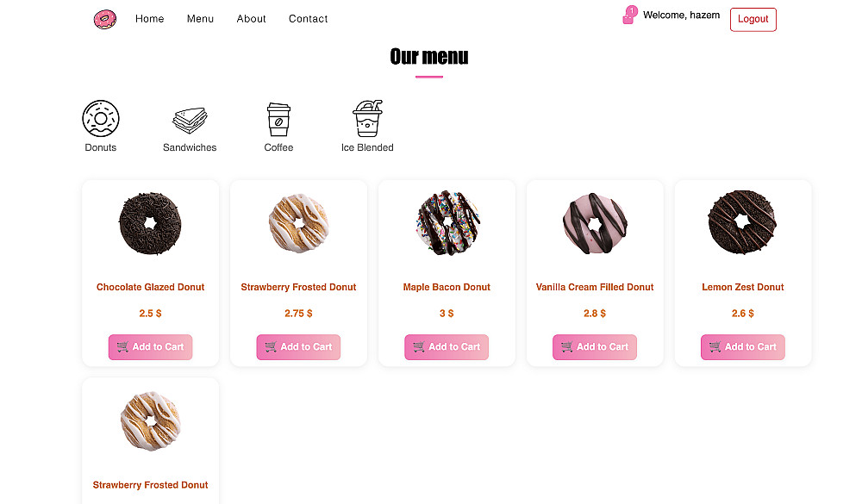Open the Contact page link
This screenshot has width=862, height=504.
coord(309,19)
